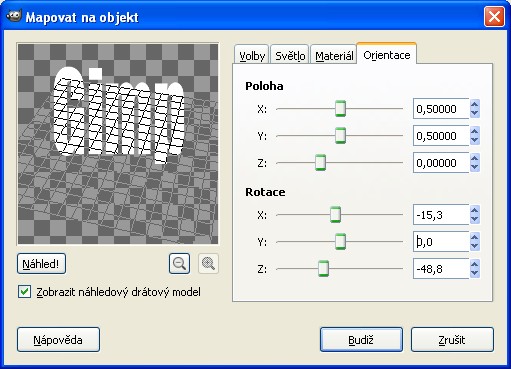Click the Poloha Z field showing 0,00000
Viewport: 511px width, 369px height.
pyautogui.click(x=441, y=163)
